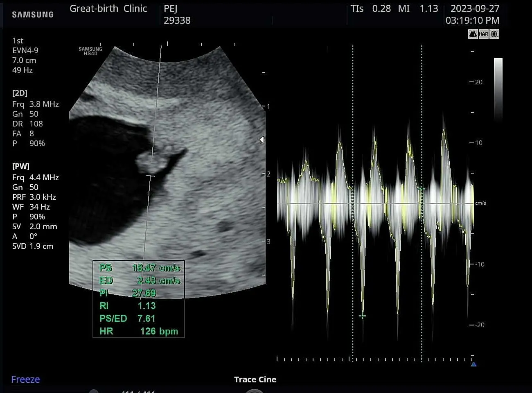The height and width of the screenshot is (393, 532).
Task: Click the PS 18.47 cm/s measurement
Action: tap(140, 268)
